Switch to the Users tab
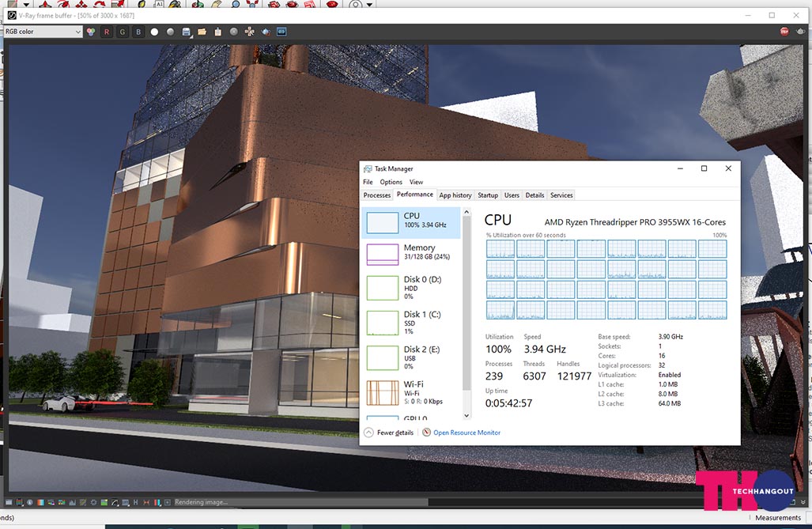Image resolution: width=812 pixels, height=529 pixels. (512, 195)
